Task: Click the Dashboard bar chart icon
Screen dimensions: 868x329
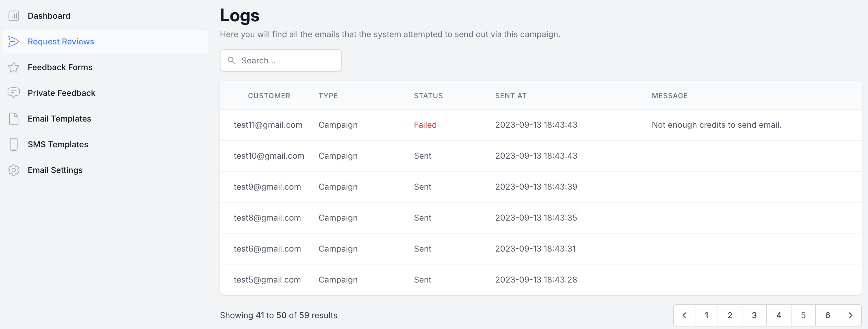Action: tap(13, 16)
